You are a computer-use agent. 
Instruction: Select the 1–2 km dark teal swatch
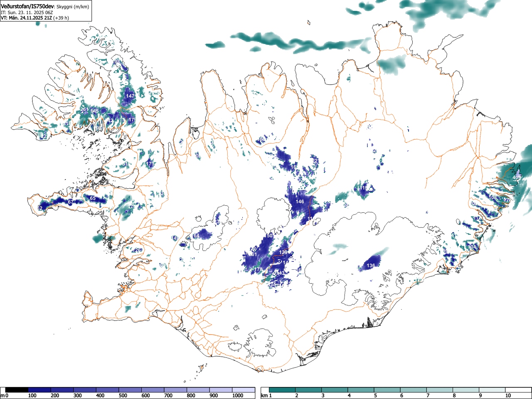[x=282, y=390]
